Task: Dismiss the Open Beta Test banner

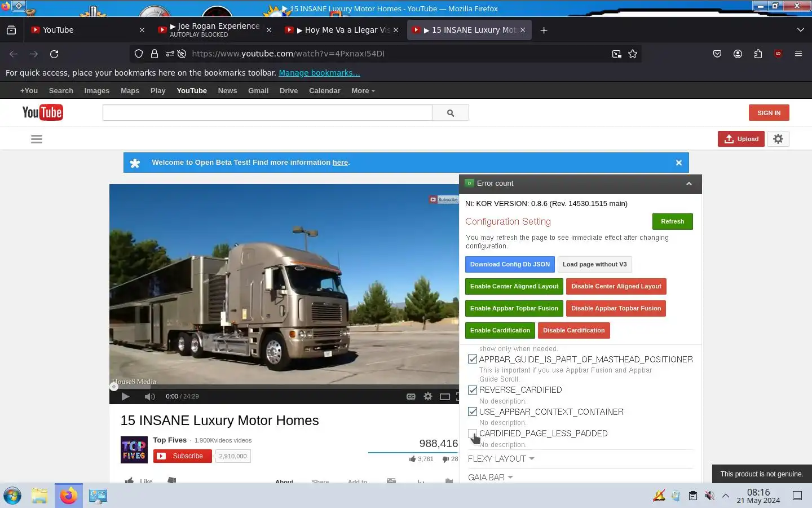Action: (x=679, y=163)
